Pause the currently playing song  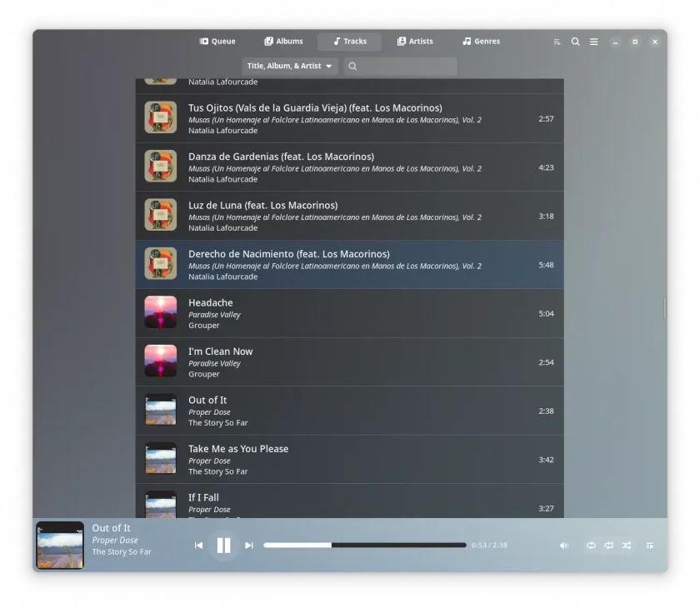[223, 545]
